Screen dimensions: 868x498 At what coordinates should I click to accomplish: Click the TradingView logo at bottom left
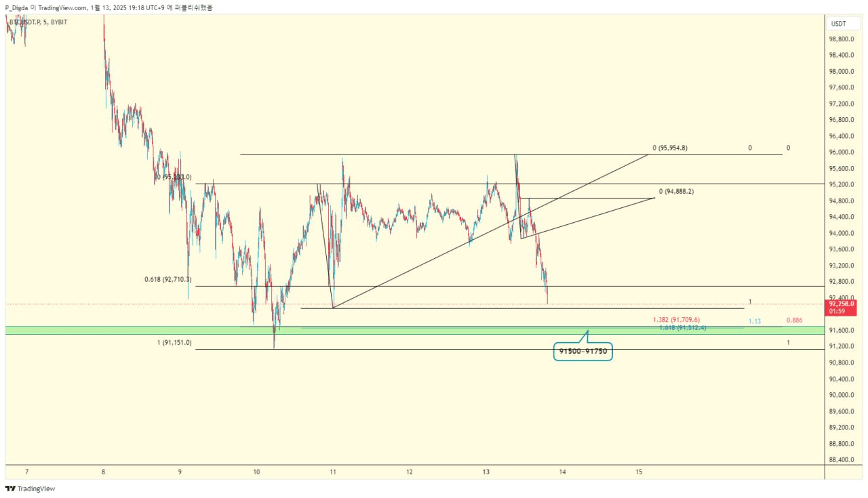tap(30, 489)
